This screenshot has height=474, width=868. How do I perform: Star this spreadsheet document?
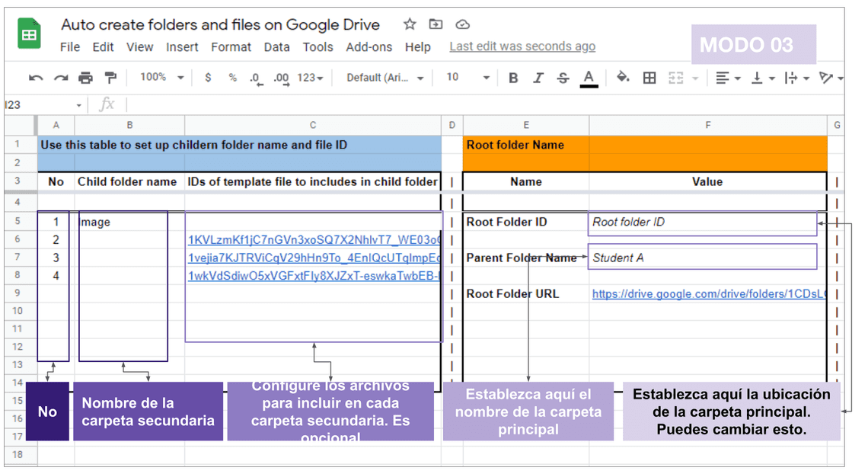tap(410, 24)
